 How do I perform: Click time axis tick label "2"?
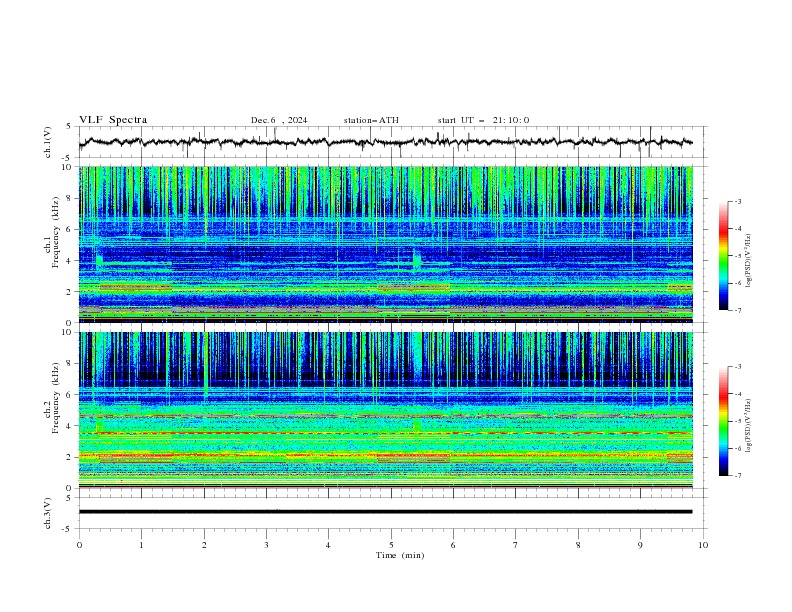click(x=204, y=545)
